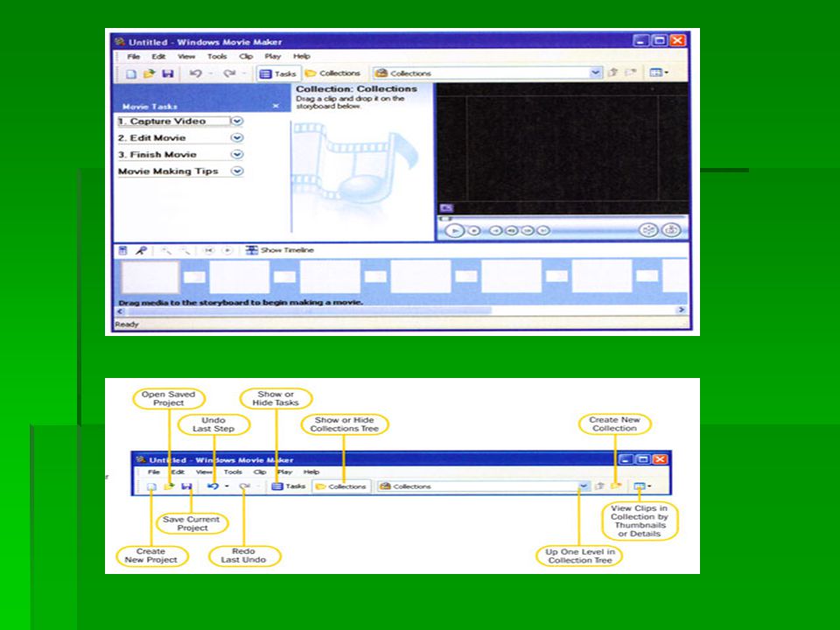Open View menu in upper window
This screenshot has height=630, width=840.
[186, 56]
